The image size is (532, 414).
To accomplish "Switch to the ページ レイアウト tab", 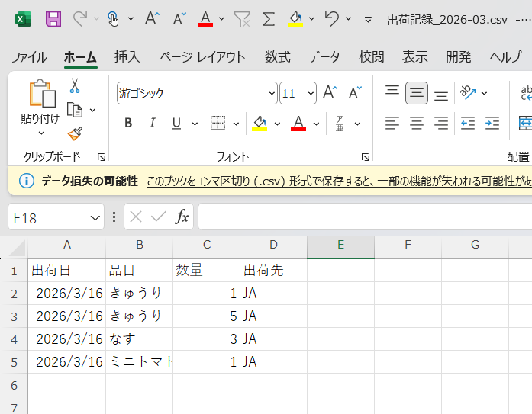I will [x=202, y=57].
